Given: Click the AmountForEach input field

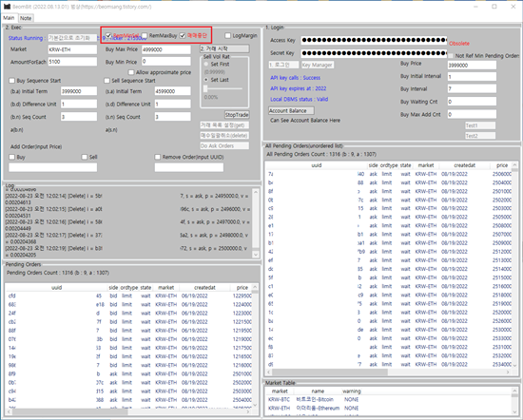Looking at the screenshot, I should (x=72, y=62).
